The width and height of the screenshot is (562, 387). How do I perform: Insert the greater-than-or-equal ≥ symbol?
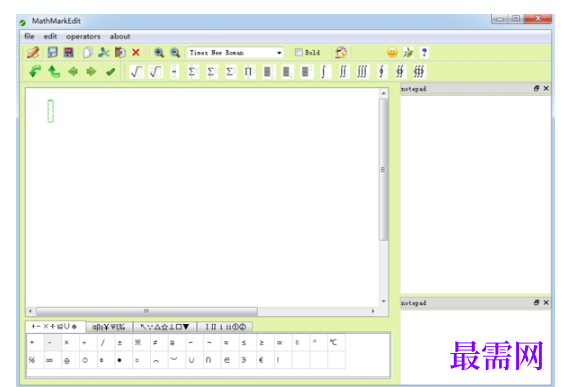[262, 343]
